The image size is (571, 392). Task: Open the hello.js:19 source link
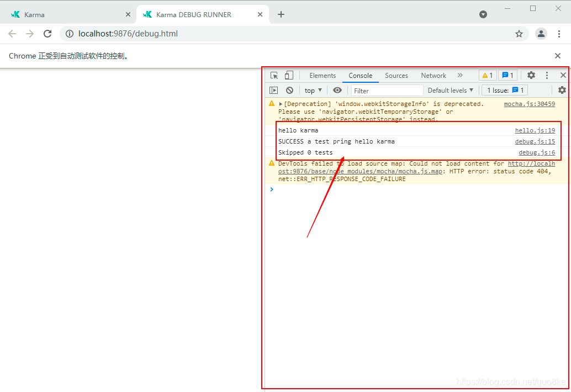535,131
